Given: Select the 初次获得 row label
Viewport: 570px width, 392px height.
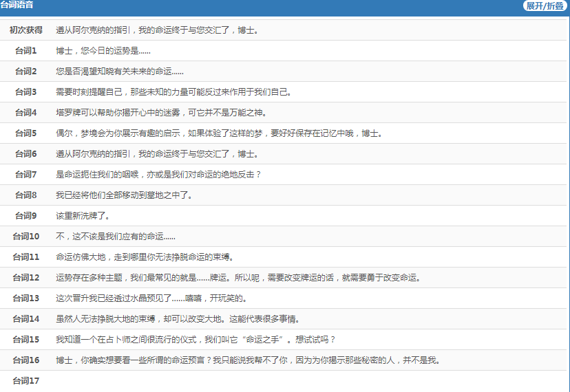Looking at the screenshot, I should 25,30.
